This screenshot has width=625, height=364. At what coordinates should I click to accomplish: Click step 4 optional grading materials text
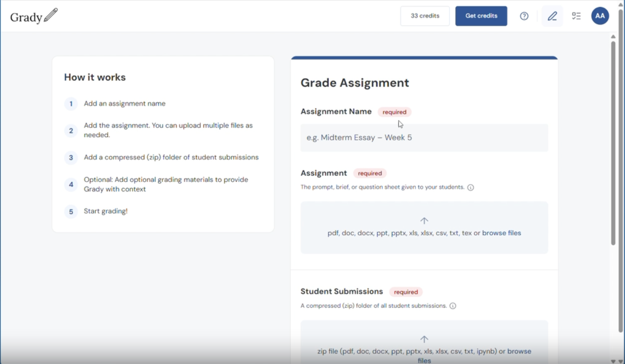(x=166, y=184)
